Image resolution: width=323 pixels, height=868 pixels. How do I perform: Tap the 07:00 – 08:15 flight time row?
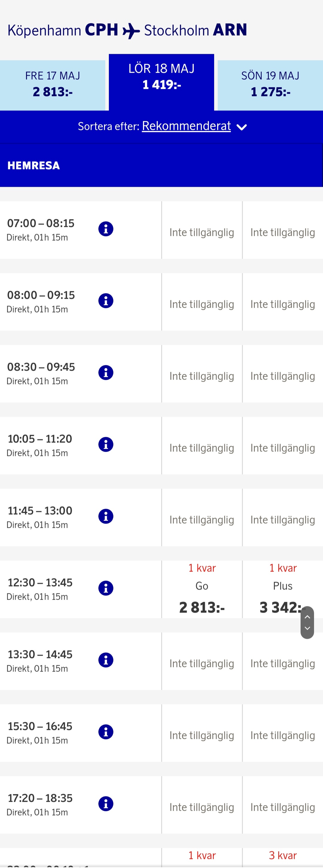40,229
